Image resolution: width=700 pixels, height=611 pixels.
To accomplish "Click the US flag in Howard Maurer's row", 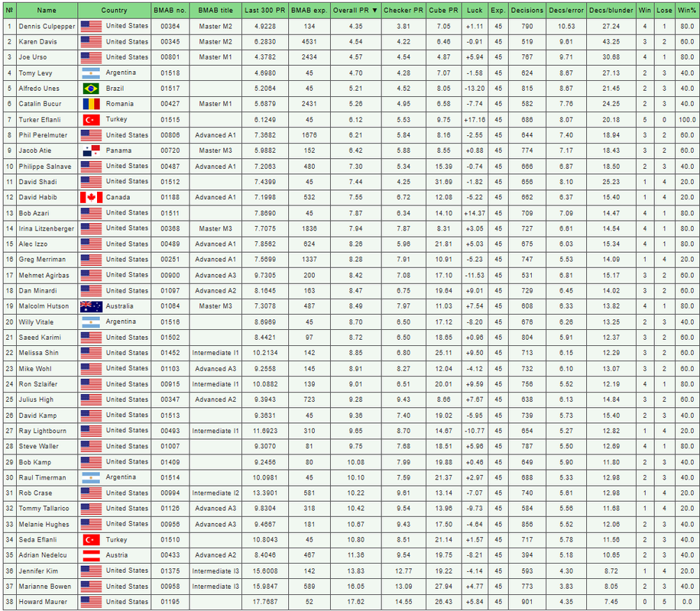I will point(91,602).
